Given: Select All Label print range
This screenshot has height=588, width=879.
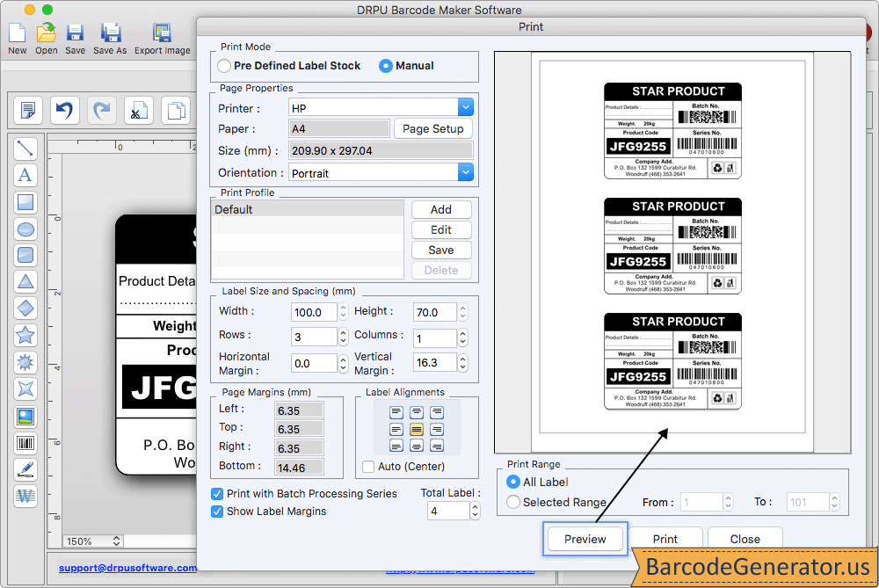Looking at the screenshot, I should [x=513, y=482].
